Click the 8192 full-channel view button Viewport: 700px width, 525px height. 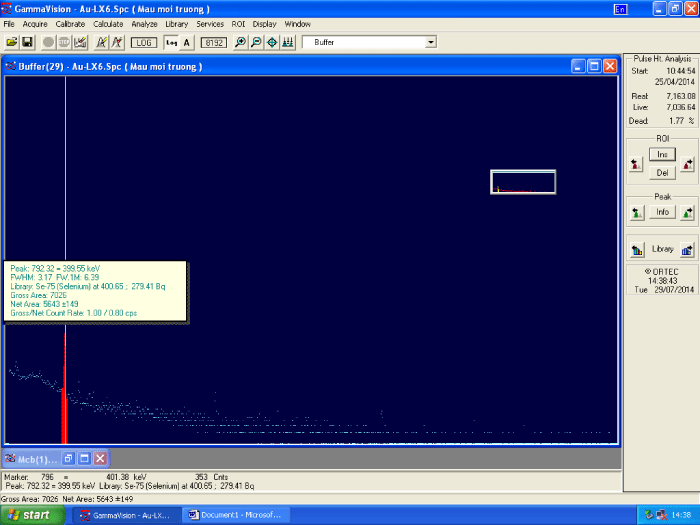(214, 42)
